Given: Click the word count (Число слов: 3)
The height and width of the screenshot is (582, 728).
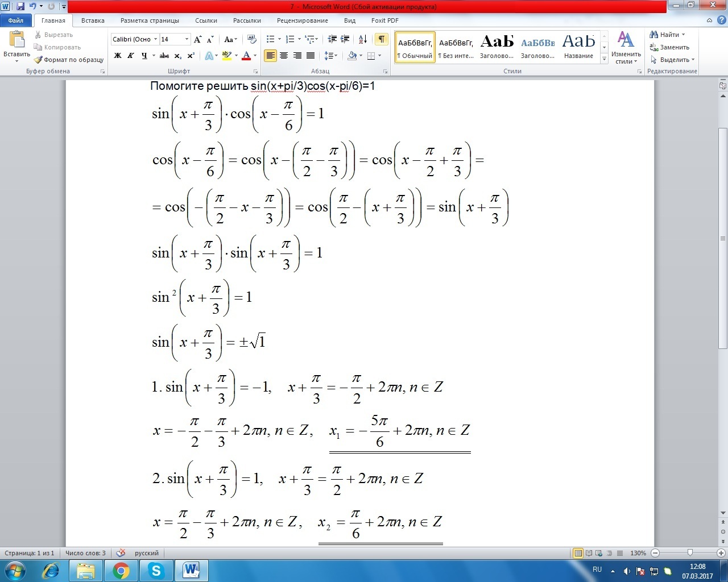Looking at the screenshot, I should tap(85, 553).
